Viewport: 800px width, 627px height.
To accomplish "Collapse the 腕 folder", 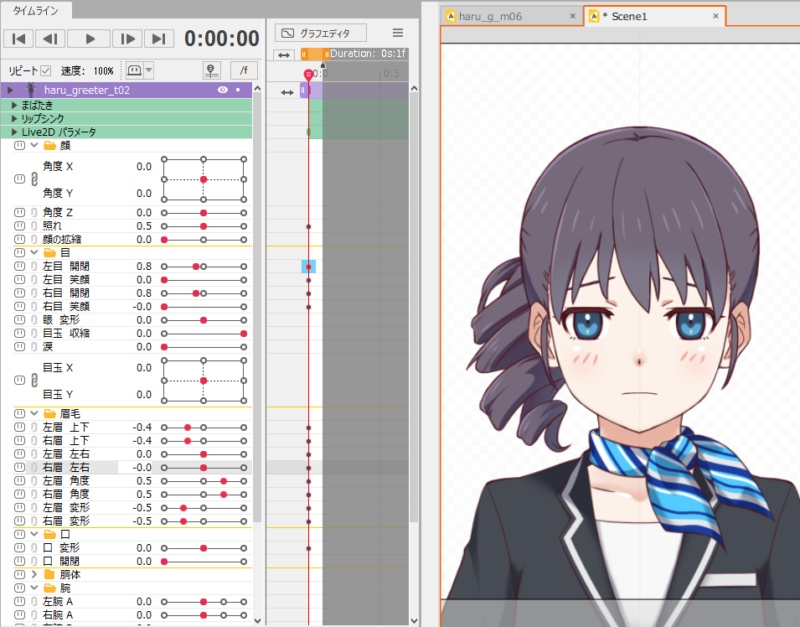I will point(34,588).
